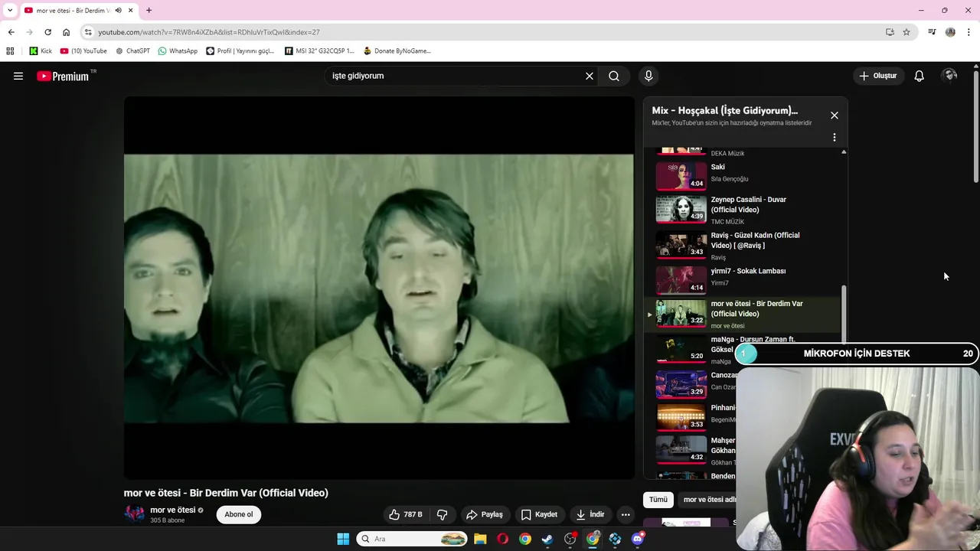Screen dimensions: 980x551
Task: Click the video title Bir Derdim Var
Action: [x=226, y=493]
